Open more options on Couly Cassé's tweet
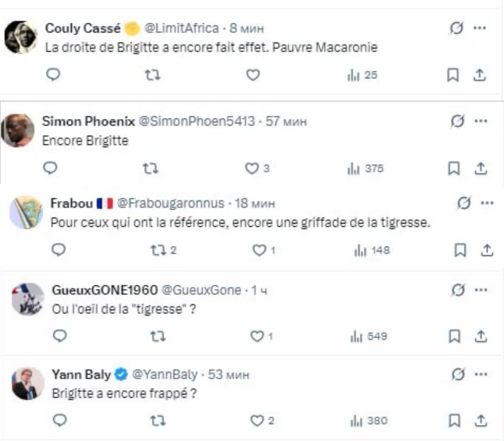Viewport: 504px width, 441px height. coord(480,28)
